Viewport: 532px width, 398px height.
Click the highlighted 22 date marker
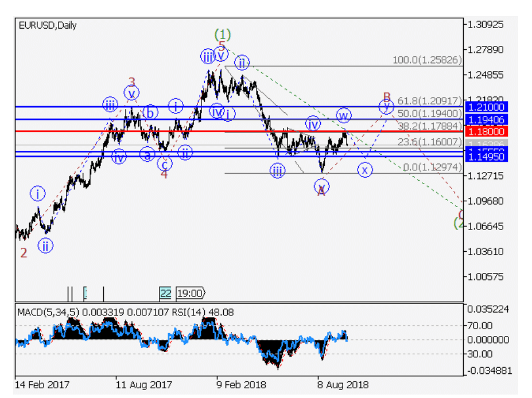point(165,293)
